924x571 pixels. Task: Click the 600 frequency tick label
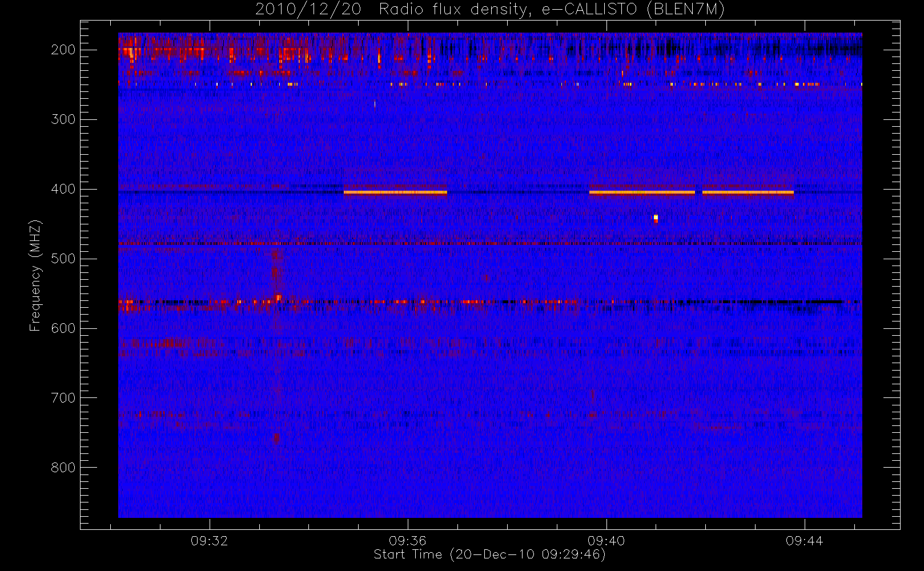pos(63,328)
